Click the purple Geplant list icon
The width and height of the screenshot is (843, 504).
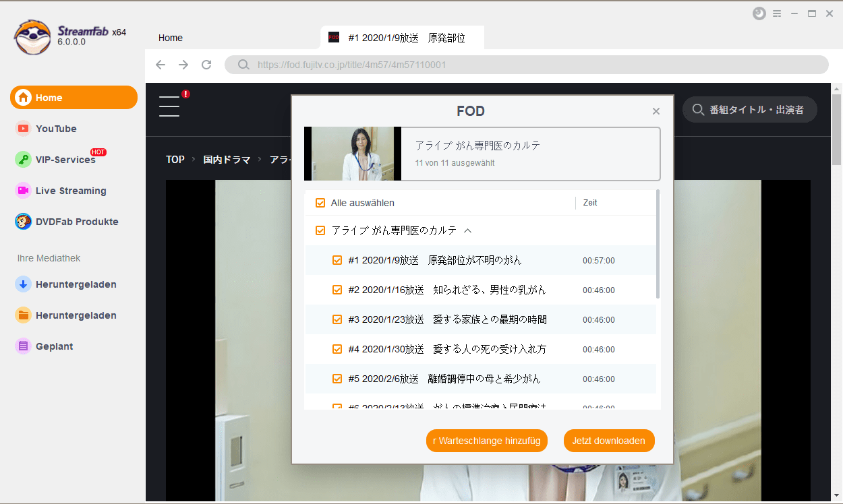[23, 346]
